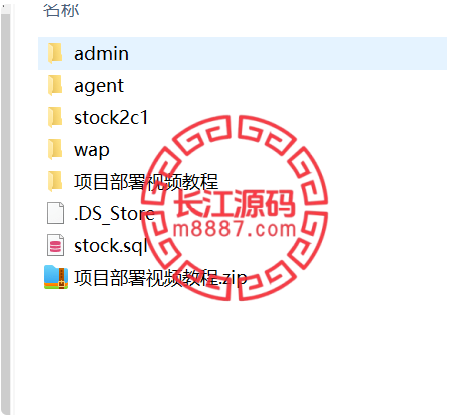The image size is (460, 415).
Task: Select the agent folder name
Action: tap(99, 86)
